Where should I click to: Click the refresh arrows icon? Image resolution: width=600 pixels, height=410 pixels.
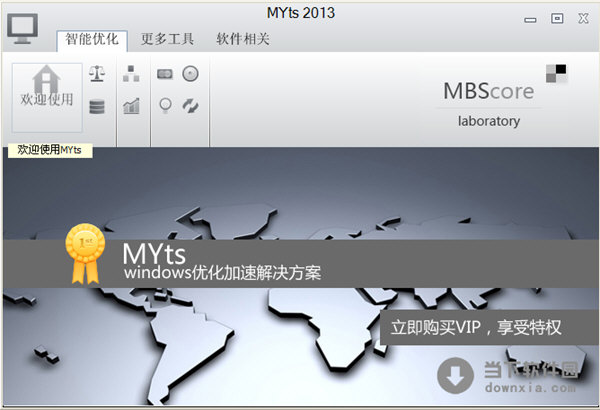pos(190,107)
